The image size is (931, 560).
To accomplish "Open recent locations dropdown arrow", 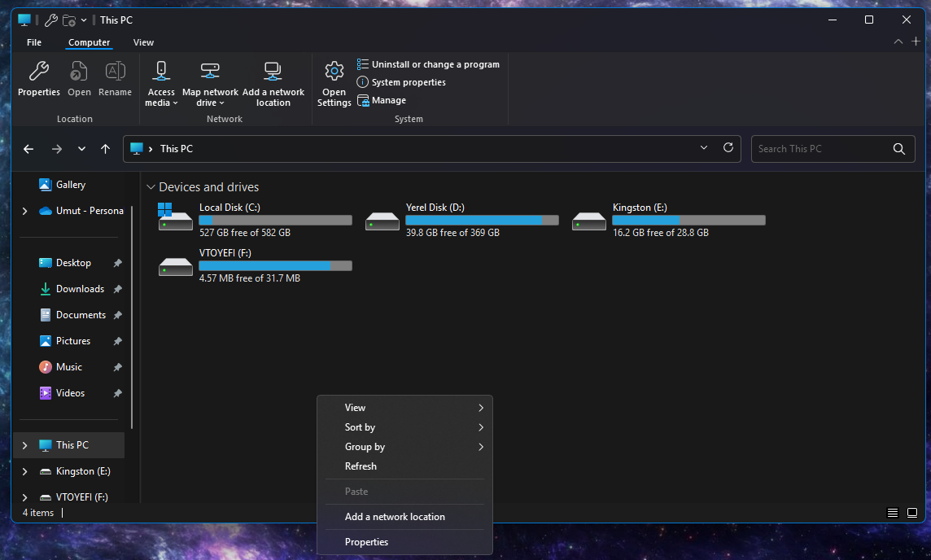I will 81,149.
